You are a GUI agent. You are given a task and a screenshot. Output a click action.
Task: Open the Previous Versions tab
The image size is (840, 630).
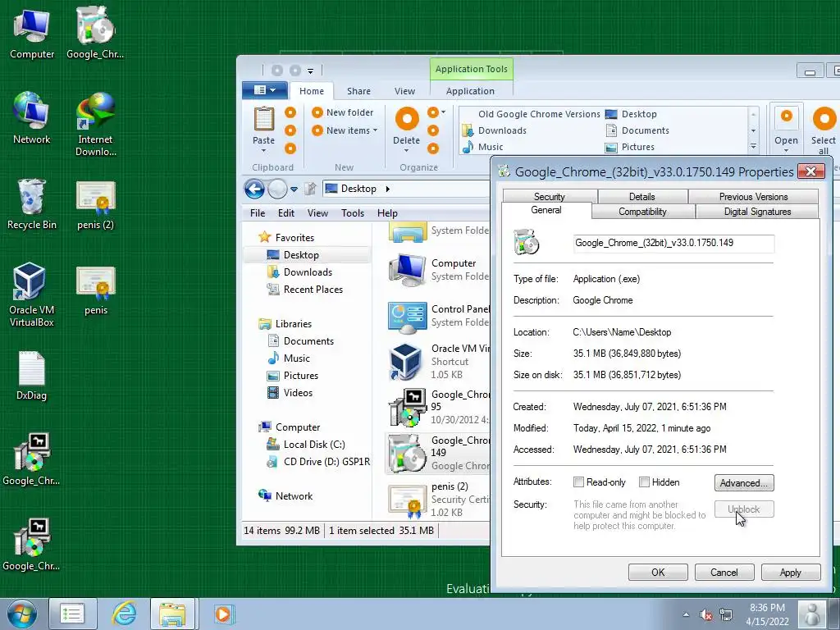753,197
